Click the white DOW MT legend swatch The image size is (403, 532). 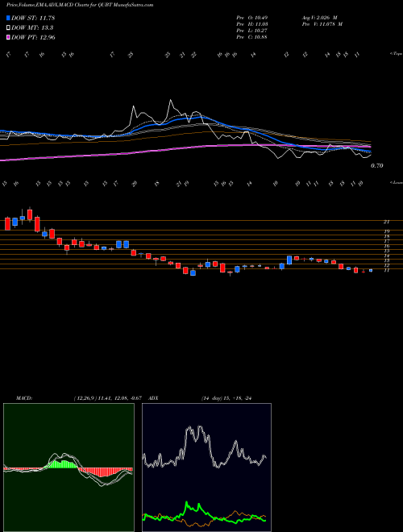[x=8, y=28]
